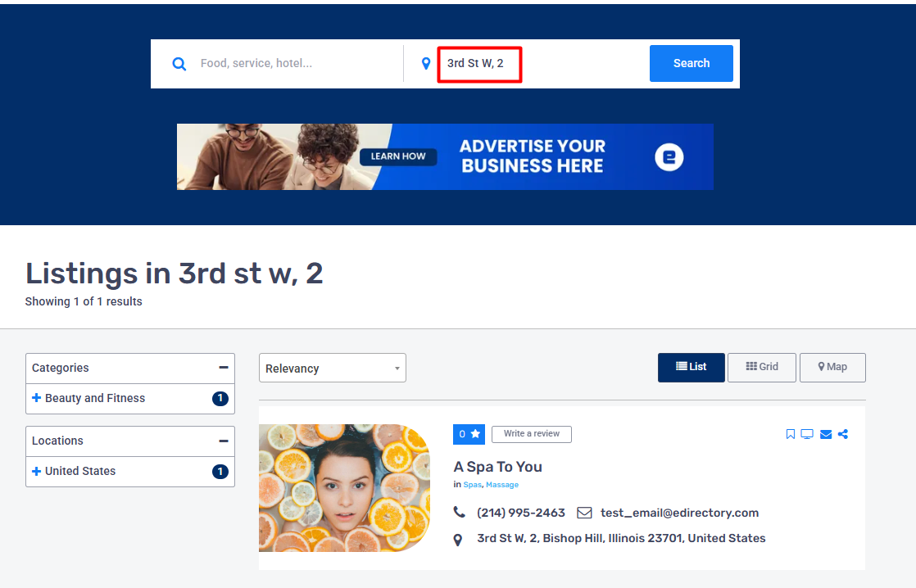This screenshot has height=588, width=916.
Task: Click the listing address 3rd St W, Bishop Hill
Action: tap(621, 538)
